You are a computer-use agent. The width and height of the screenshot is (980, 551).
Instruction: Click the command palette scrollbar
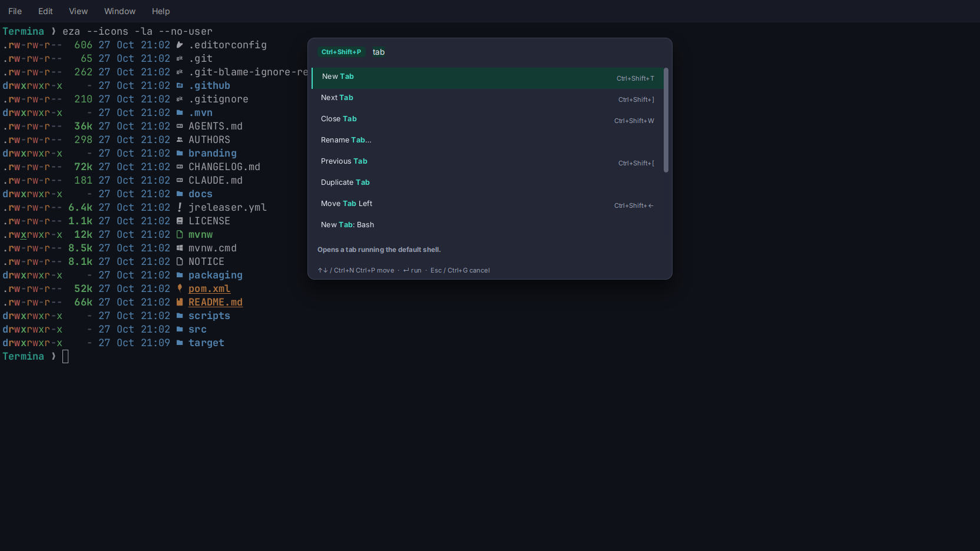(666, 120)
